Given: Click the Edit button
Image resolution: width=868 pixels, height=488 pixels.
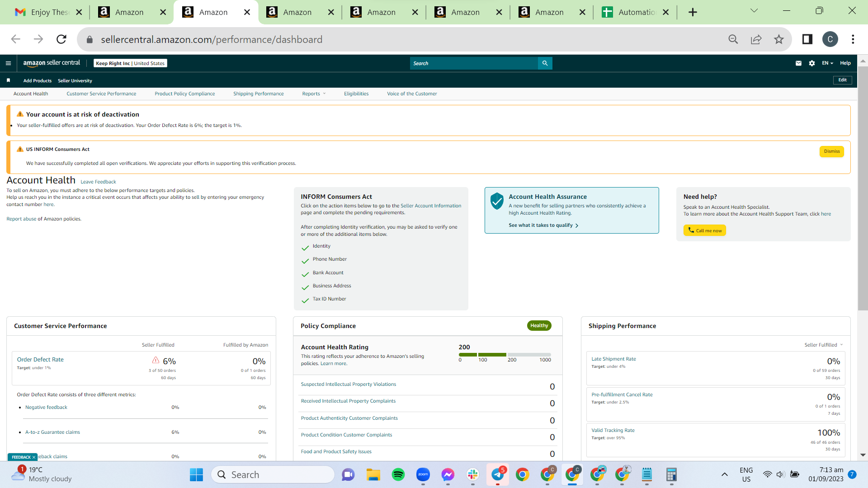Looking at the screenshot, I should click(843, 80).
